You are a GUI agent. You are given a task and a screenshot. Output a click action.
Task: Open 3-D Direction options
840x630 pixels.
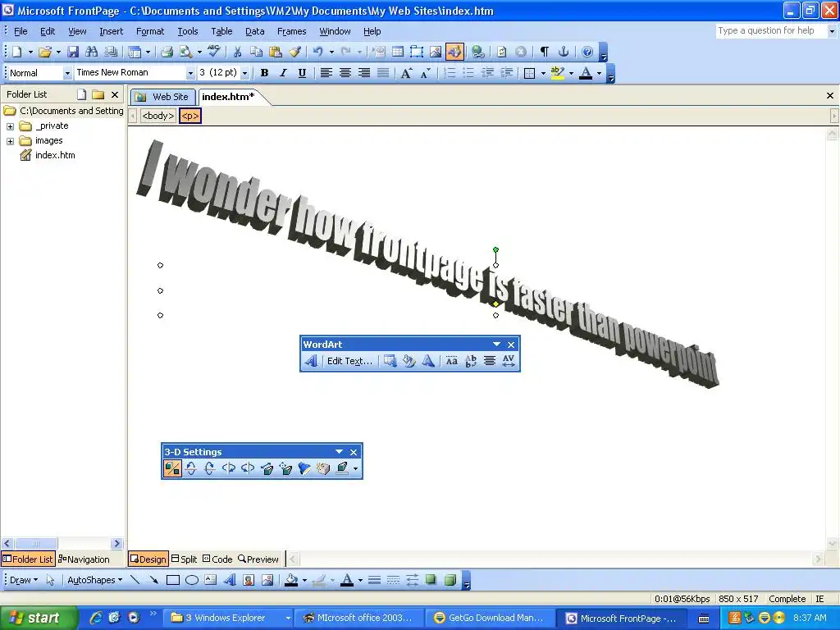285,468
